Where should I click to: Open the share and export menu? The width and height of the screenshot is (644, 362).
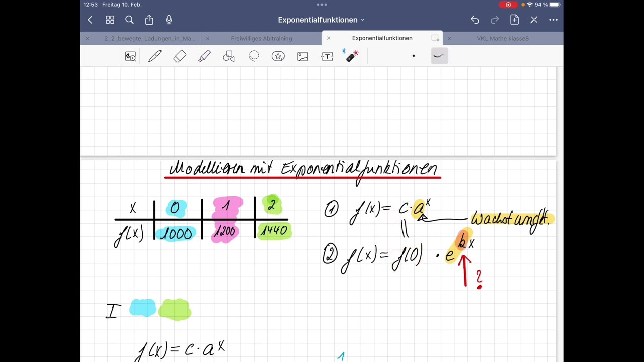tap(149, 20)
